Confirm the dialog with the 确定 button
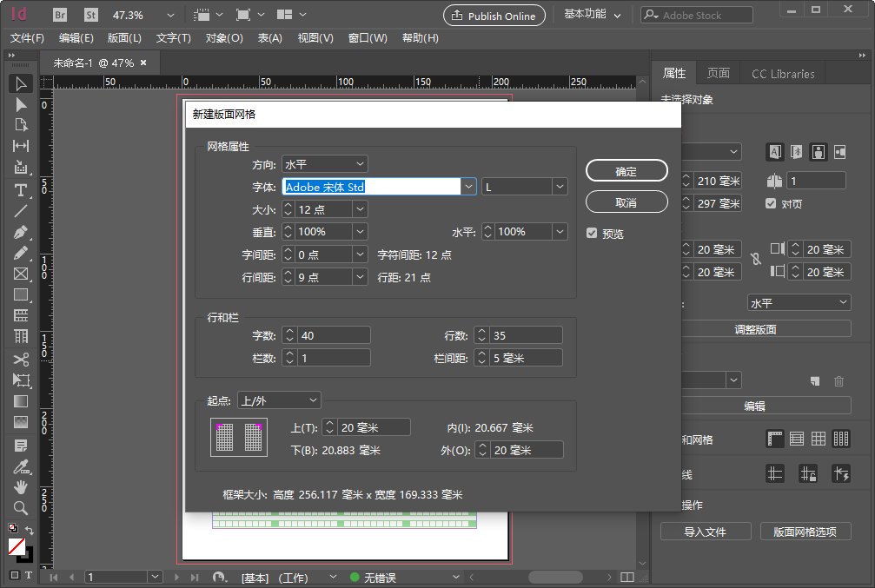The width and height of the screenshot is (875, 588). coord(626,170)
